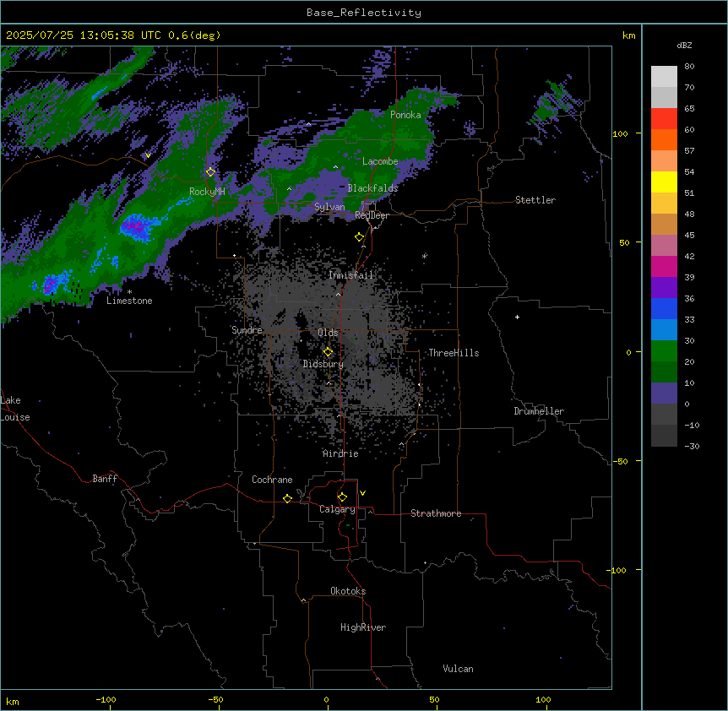Image resolution: width=728 pixels, height=711 pixels.
Task: Click the Innisfail city label
Action: point(350,275)
